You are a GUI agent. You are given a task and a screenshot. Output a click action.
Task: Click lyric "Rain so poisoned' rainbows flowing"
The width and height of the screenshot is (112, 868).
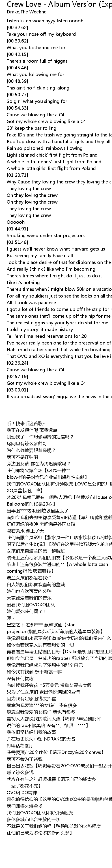pos(45,148)
